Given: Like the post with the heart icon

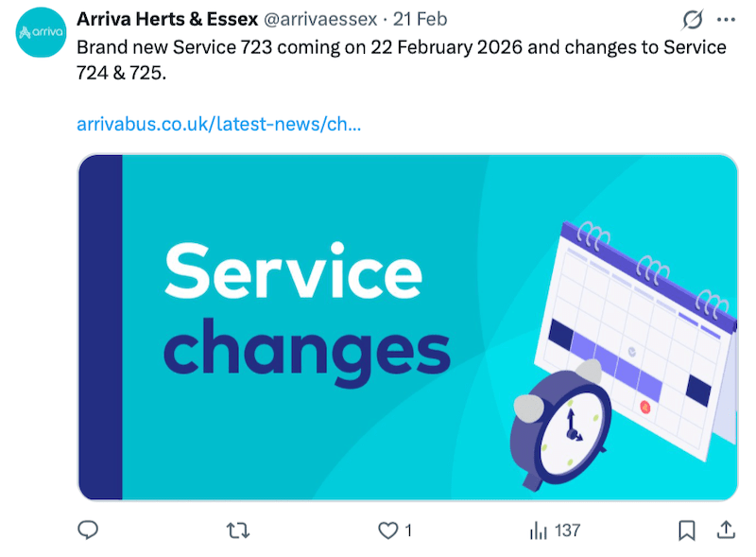Looking at the screenshot, I should point(387,531).
